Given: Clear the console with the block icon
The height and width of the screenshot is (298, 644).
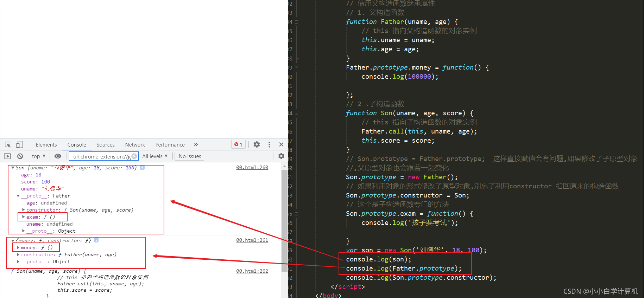Looking at the screenshot, I should click(x=20, y=156).
